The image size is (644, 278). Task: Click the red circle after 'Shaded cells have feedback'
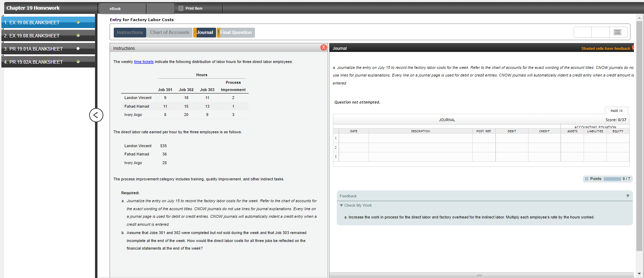(633, 48)
